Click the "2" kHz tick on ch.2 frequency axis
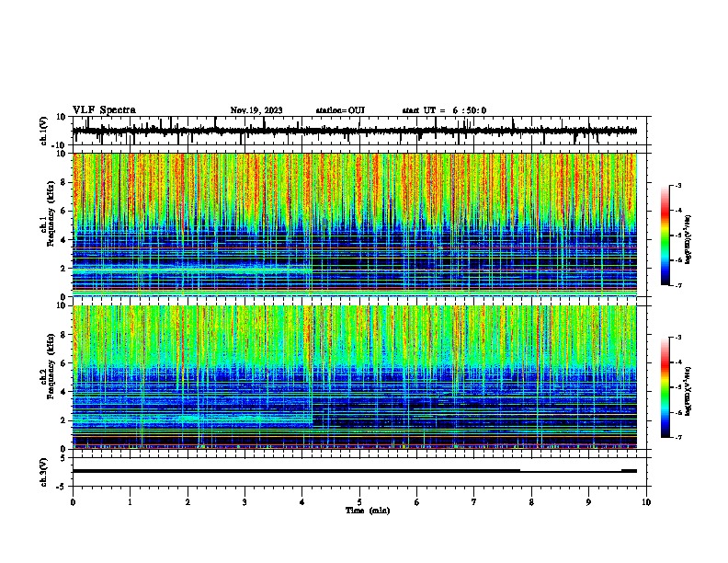The image size is (728, 563). tap(63, 420)
